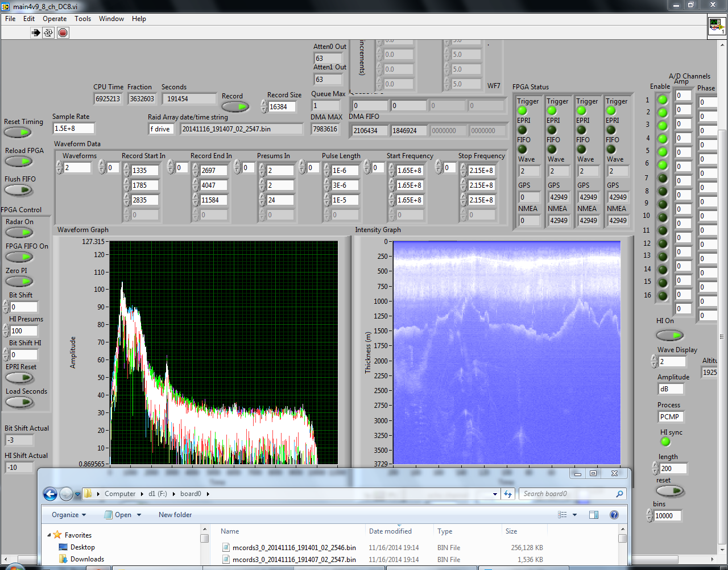Open the address bar history dropdown
728x570 pixels.
[495, 494]
